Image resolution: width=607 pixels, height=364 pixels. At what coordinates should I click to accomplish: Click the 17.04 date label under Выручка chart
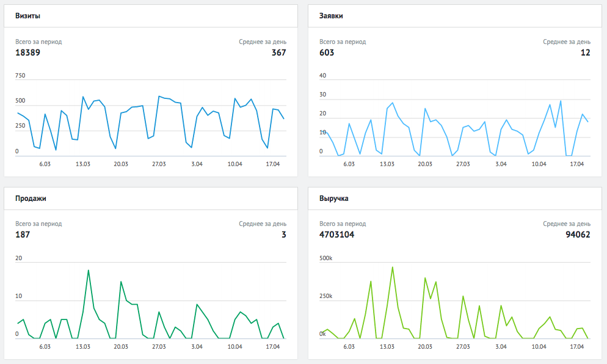(576, 346)
